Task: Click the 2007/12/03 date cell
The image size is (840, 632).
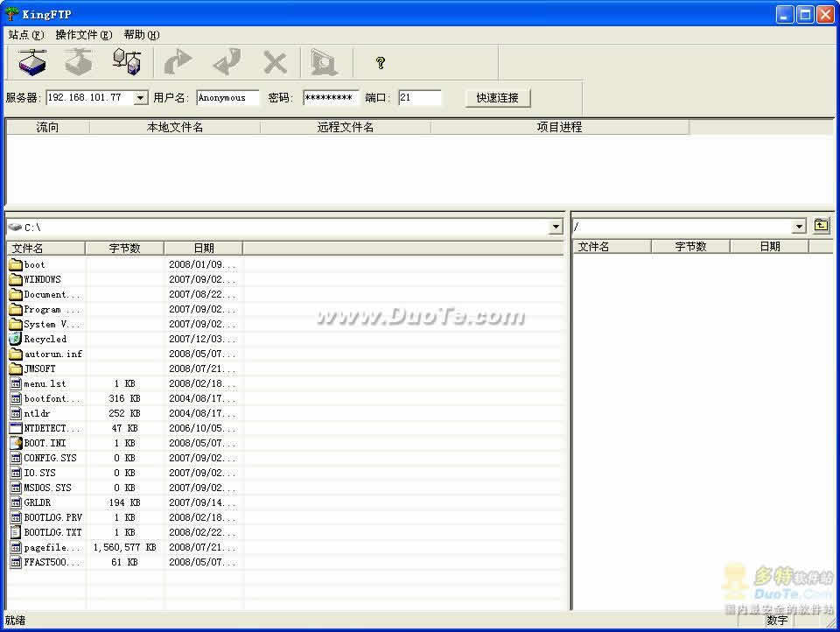Action: pos(202,340)
